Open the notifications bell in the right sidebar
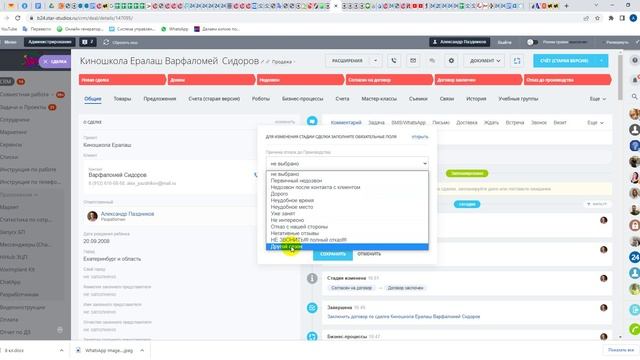Viewport: 640px width, 360px height. 635,79
